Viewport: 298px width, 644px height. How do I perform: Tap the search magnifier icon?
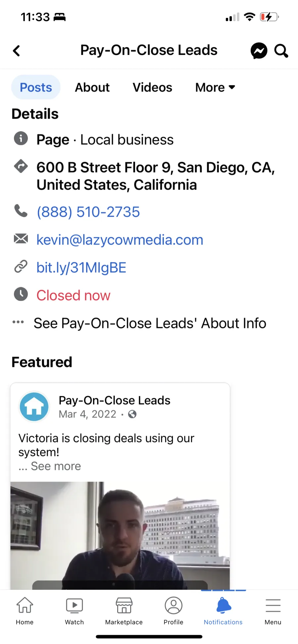tap(281, 51)
